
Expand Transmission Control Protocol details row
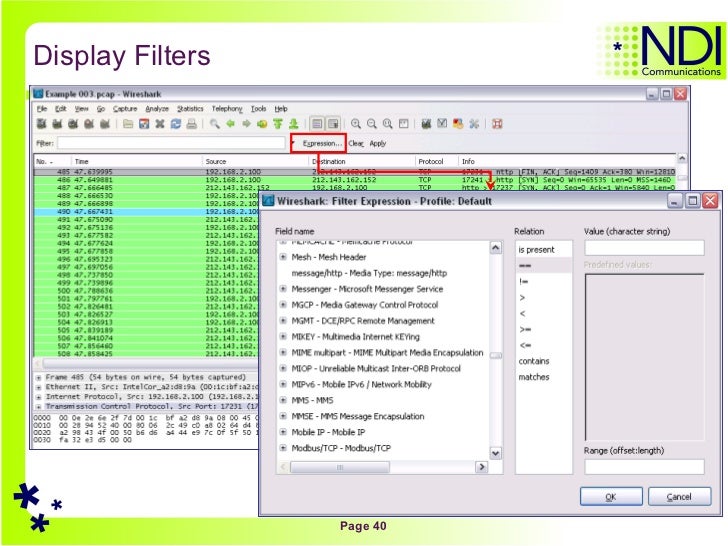pyautogui.click(x=39, y=406)
